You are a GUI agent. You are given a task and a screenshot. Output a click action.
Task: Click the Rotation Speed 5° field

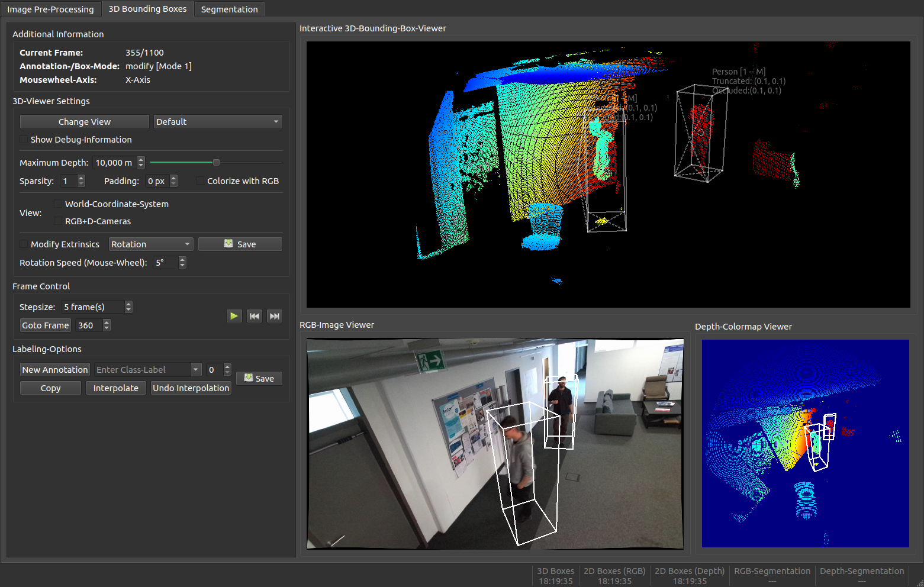[166, 263]
